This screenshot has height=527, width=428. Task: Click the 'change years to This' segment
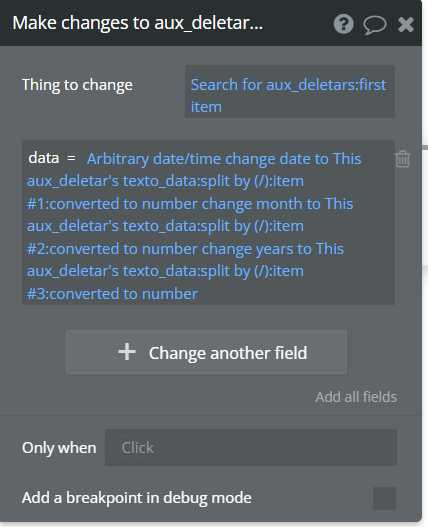(x=273, y=249)
